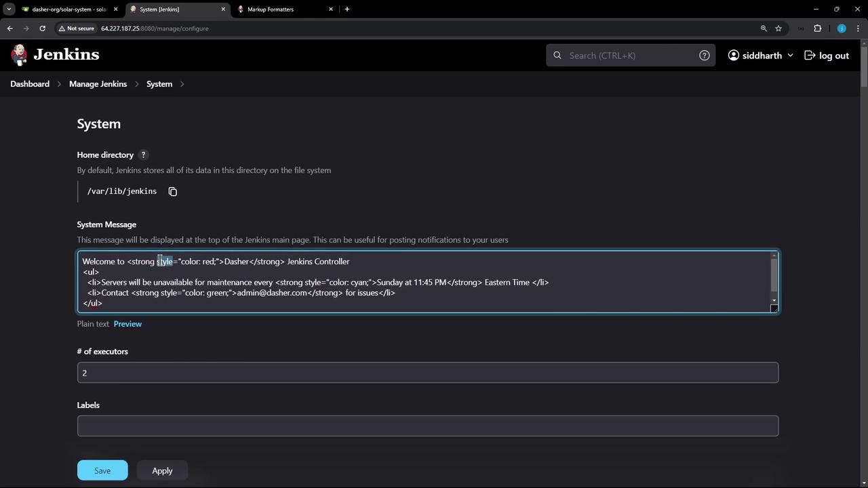Reload the current page
Image resolution: width=868 pixels, height=488 pixels.
click(x=42, y=28)
